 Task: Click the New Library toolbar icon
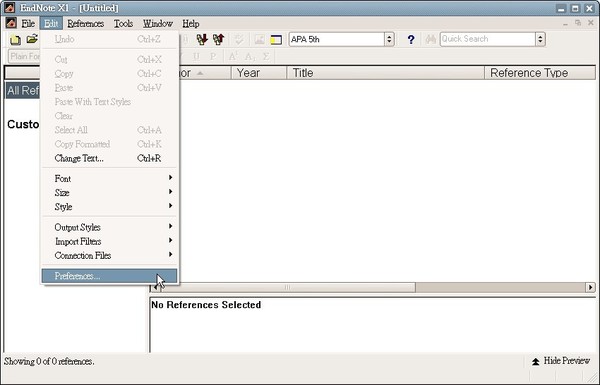tap(15, 39)
